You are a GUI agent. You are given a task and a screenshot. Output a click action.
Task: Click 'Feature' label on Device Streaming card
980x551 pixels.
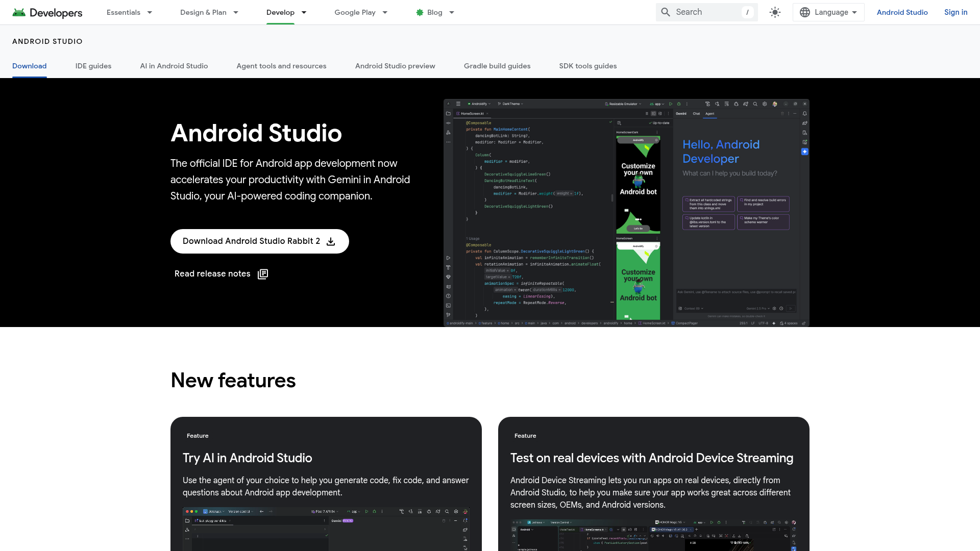tap(525, 436)
